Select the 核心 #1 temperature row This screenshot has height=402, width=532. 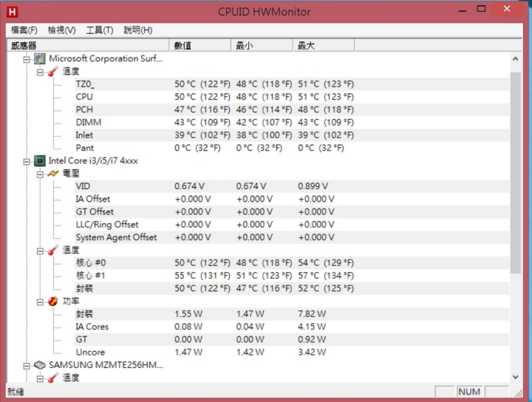pyautogui.click(x=292, y=276)
